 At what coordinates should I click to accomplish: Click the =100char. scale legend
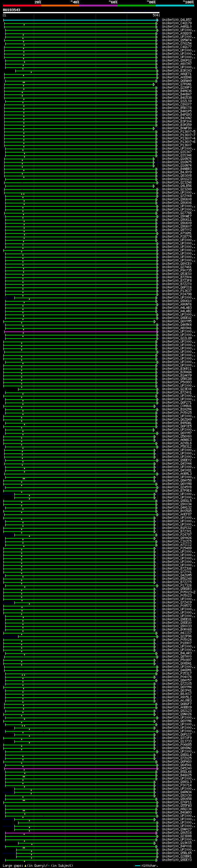coord(146,865)
